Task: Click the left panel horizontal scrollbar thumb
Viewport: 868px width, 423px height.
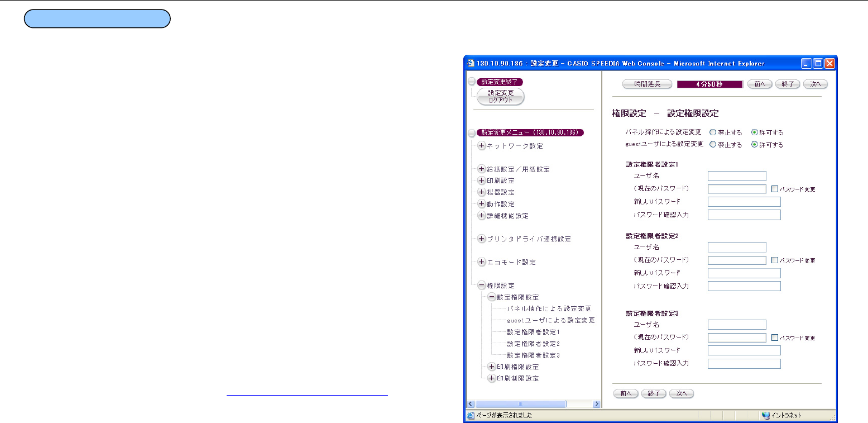Action: [521, 403]
